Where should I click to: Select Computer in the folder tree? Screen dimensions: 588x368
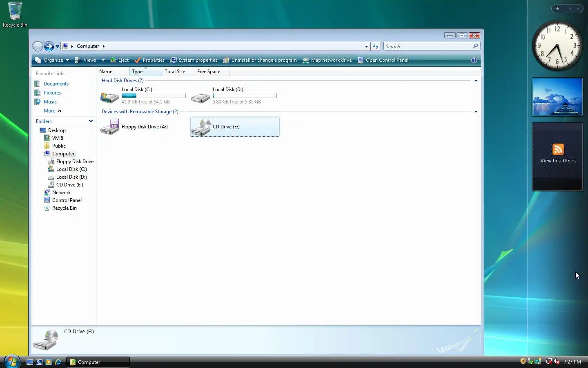63,154
